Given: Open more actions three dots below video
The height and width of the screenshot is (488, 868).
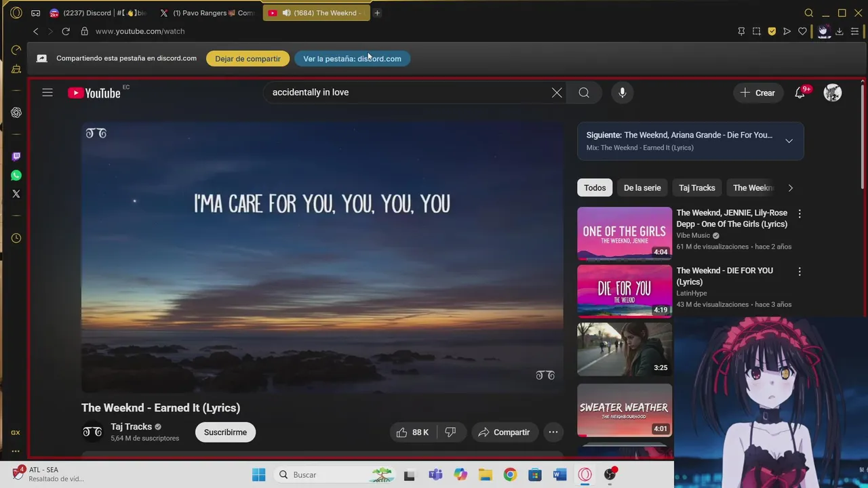Looking at the screenshot, I should (553, 432).
